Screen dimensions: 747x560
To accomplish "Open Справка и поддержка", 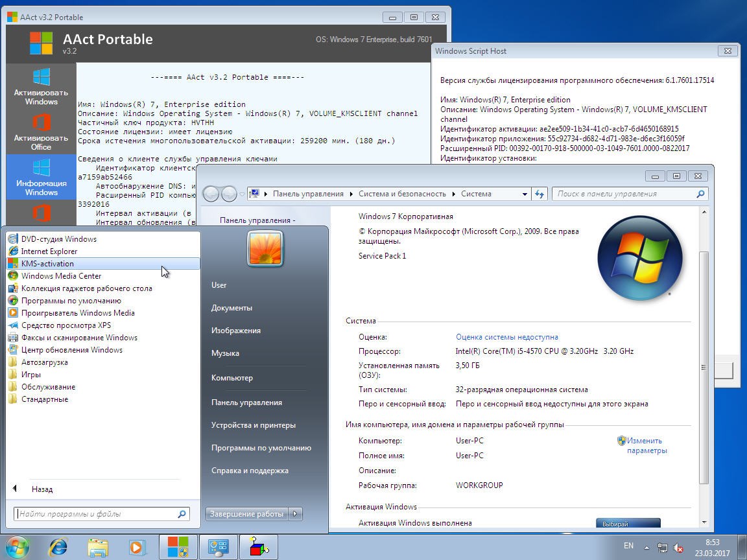I will tap(250, 471).
